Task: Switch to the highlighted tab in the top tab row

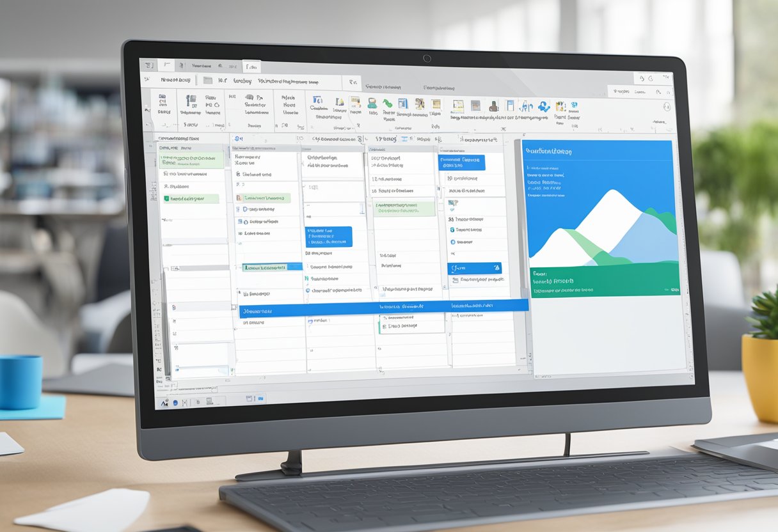Action: click(251, 66)
